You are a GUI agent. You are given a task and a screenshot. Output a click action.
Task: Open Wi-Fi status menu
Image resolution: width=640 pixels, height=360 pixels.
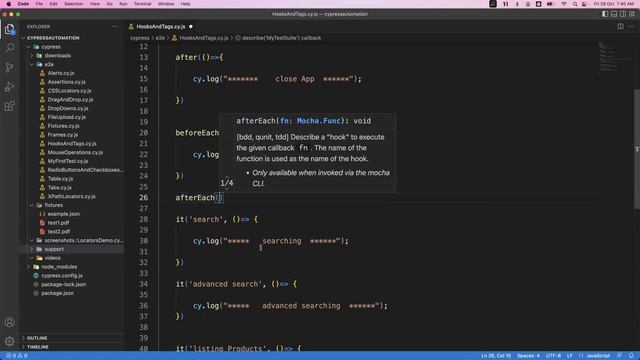click(x=564, y=4)
